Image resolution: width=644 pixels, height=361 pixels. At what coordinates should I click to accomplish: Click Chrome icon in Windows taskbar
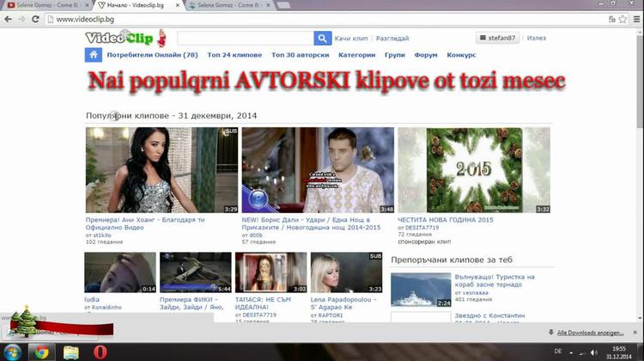pyautogui.click(x=41, y=352)
